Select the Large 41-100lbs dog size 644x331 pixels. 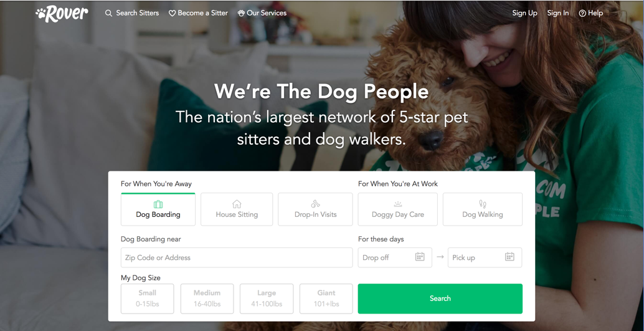click(267, 299)
